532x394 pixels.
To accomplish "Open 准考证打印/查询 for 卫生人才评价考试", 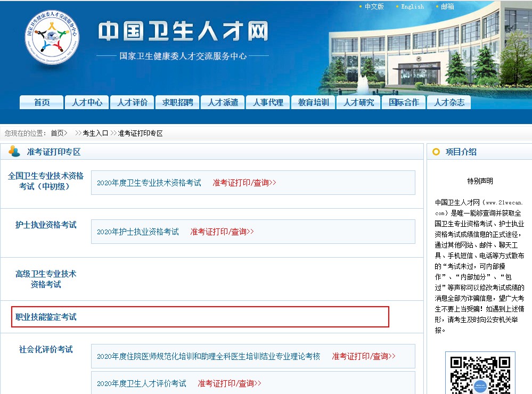I will click(230, 383).
